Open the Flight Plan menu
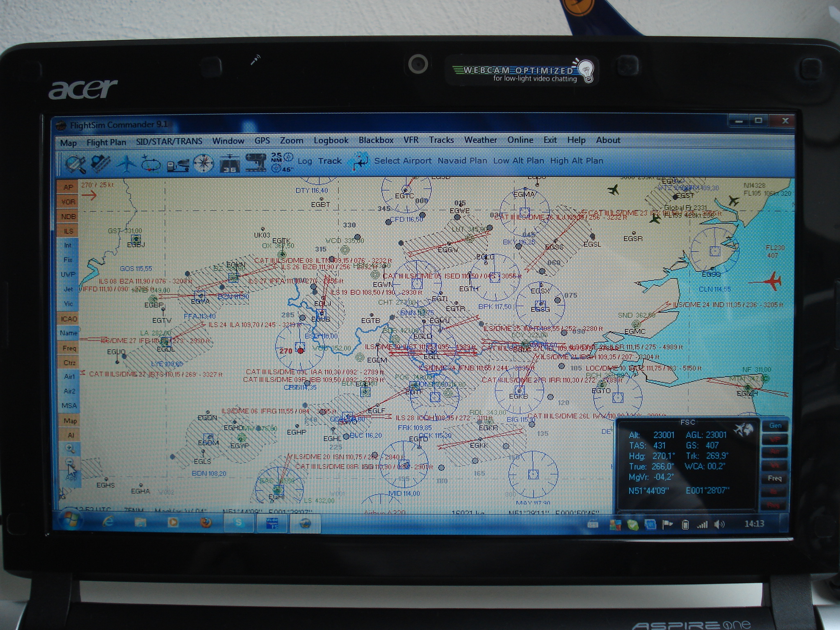 click(106, 142)
